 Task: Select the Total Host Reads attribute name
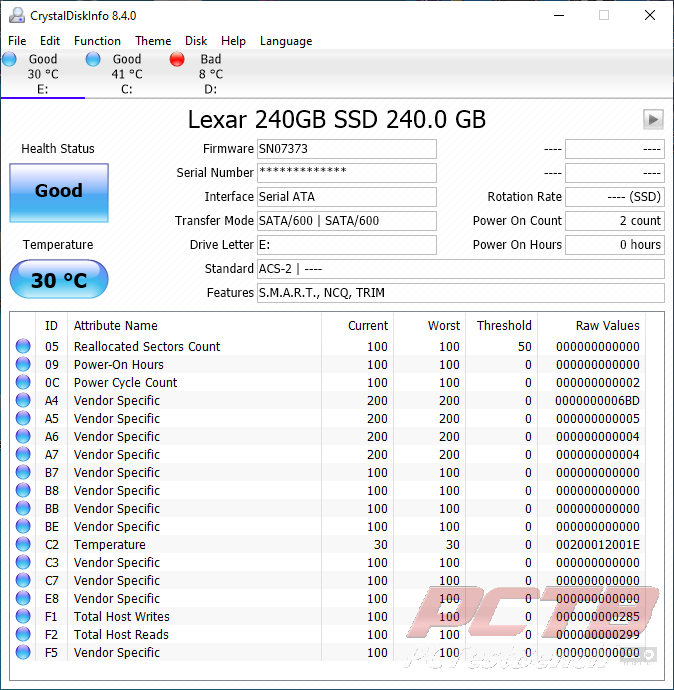pyautogui.click(x=121, y=635)
